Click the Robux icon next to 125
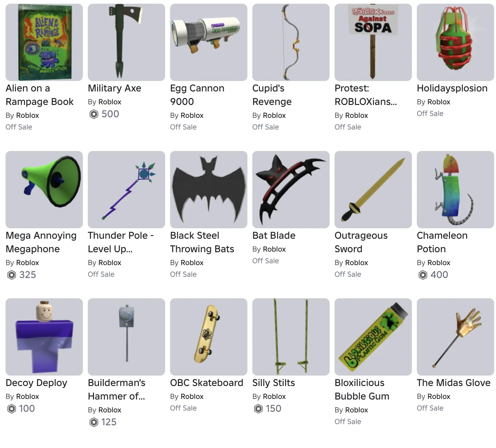The width and height of the screenshot is (496, 448). click(x=94, y=422)
